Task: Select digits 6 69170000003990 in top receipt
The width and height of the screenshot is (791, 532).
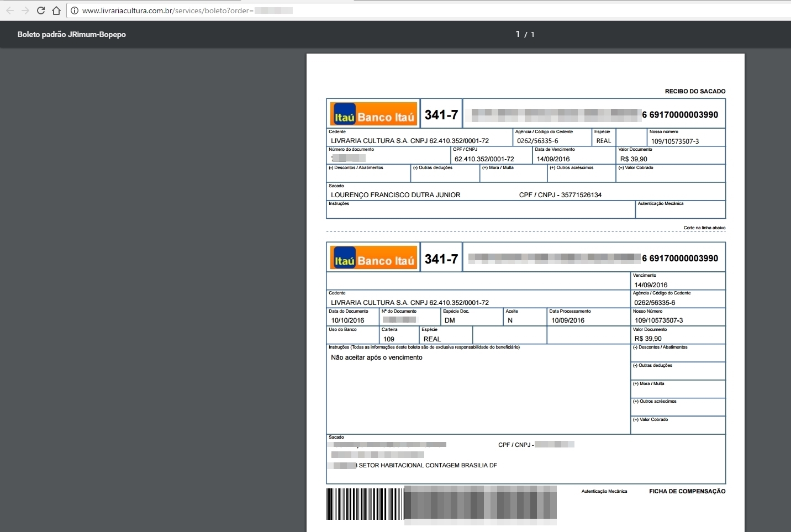Action: 680,114
